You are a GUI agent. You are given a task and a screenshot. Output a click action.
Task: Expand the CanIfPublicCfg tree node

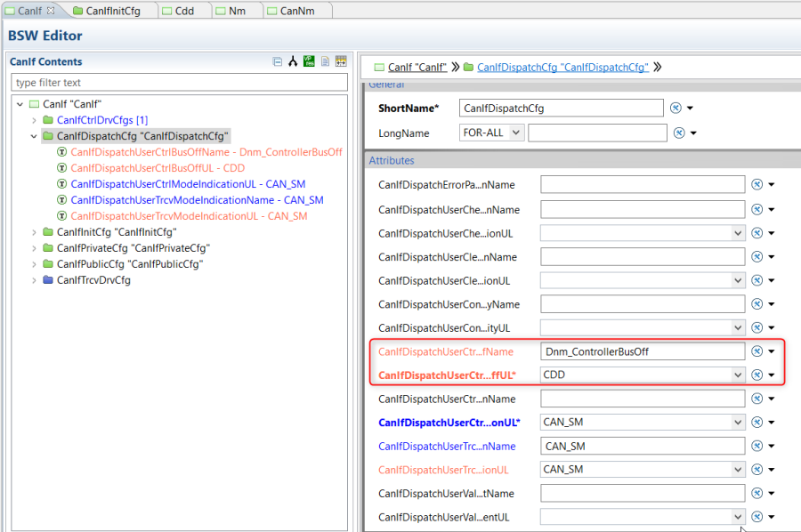tap(34, 264)
